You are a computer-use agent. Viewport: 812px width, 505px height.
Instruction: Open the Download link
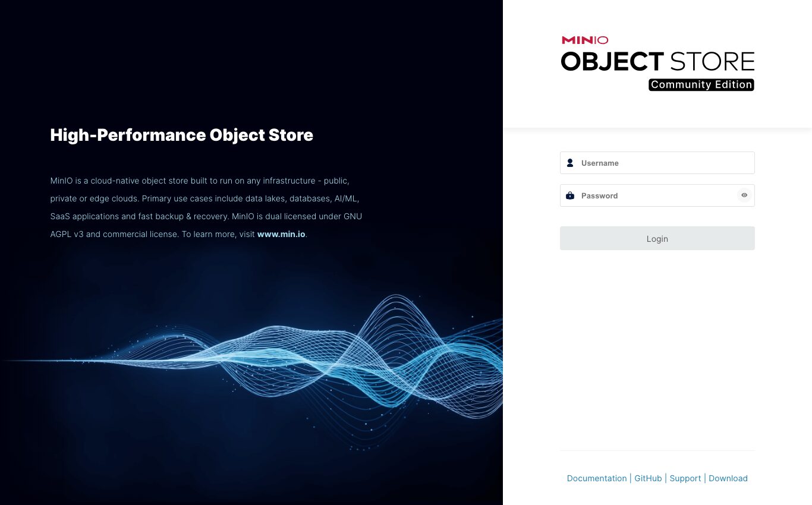pyautogui.click(x=728, y=478)
